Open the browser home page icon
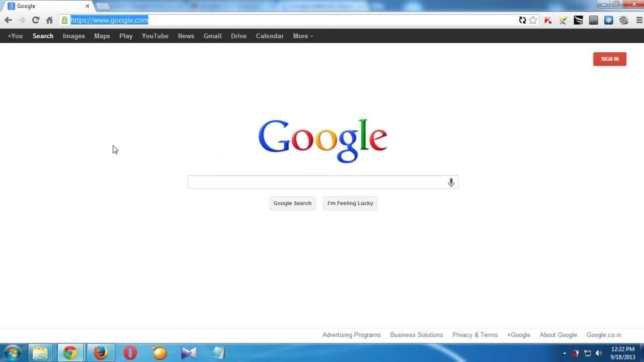The width and height of the screenshot is (644, 362). click(x=49, y=20)
